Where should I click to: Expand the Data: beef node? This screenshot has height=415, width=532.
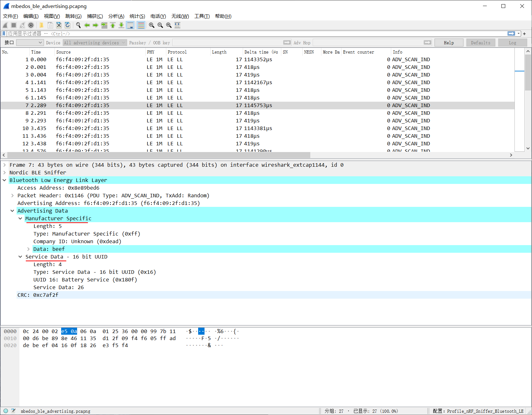click(x=28, y=249)
